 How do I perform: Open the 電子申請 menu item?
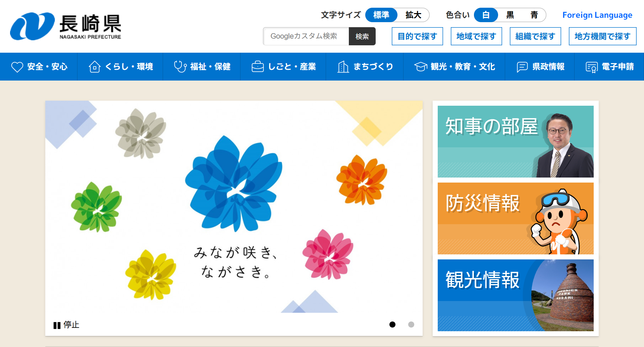tap(609, 67)
